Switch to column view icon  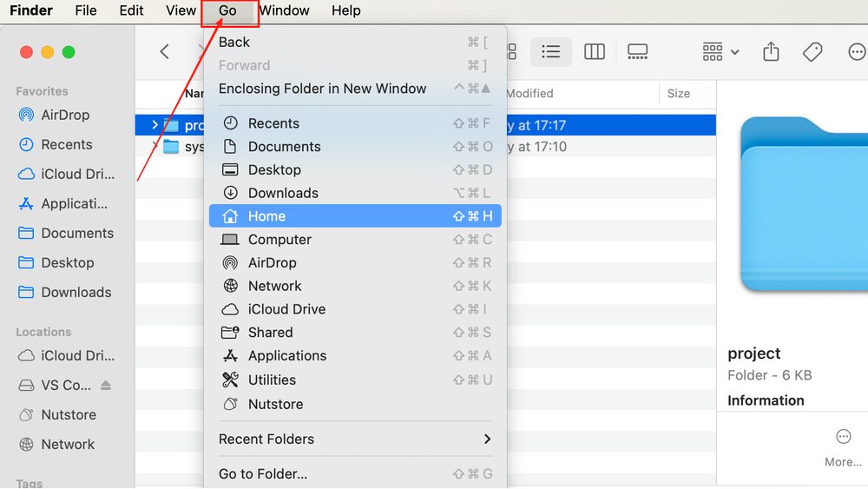595,52
